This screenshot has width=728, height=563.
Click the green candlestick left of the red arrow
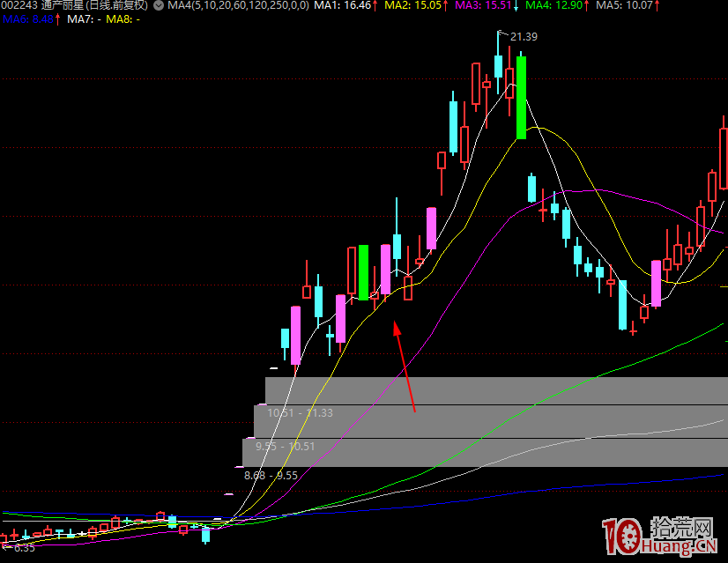click(x=363, y=272)
